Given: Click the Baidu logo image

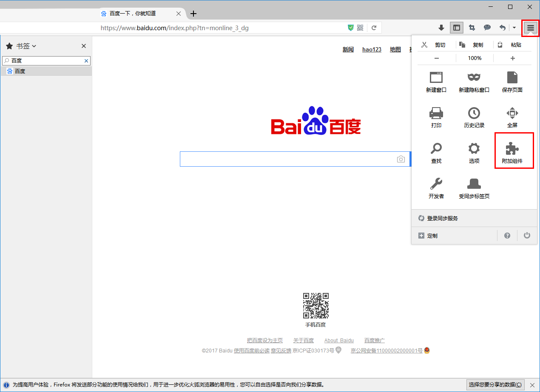Looking at the screenshot, I should click(316, 121).
